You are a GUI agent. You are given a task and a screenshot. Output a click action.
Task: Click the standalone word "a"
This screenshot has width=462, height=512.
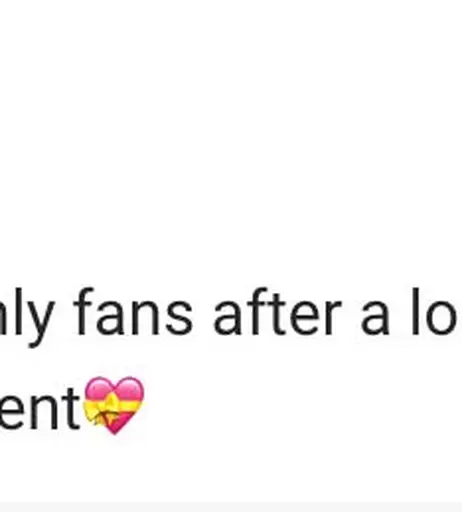(375, 317)
